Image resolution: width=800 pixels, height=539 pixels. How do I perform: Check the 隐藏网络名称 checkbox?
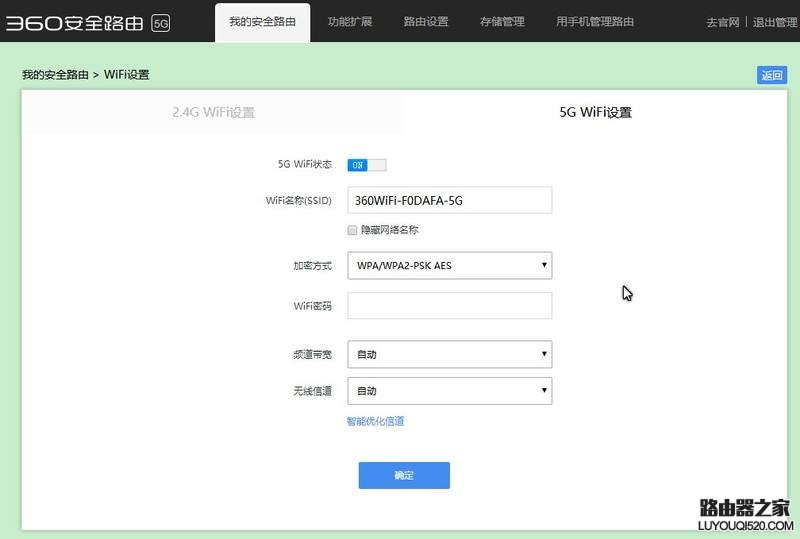click(352, 230)
